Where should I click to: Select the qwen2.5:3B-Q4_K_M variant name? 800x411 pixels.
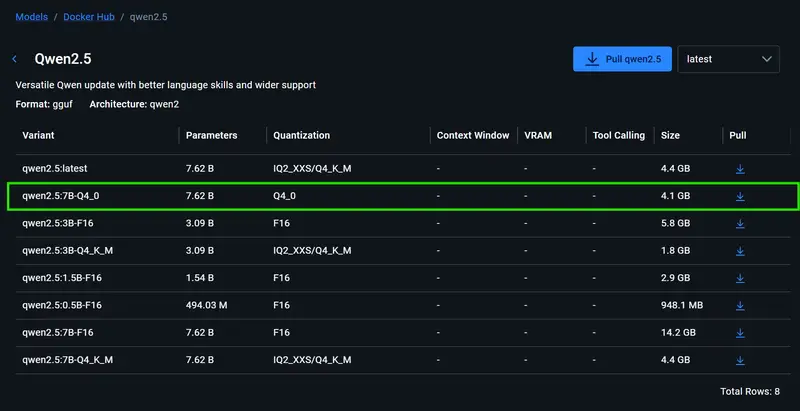point(67,251)
